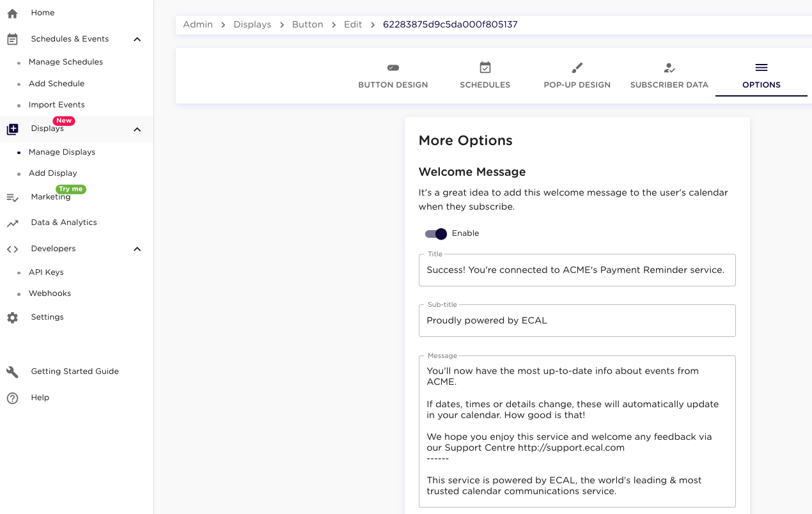
Task: Collapse the Developers section chevron
Action: [x=137, y=249]
